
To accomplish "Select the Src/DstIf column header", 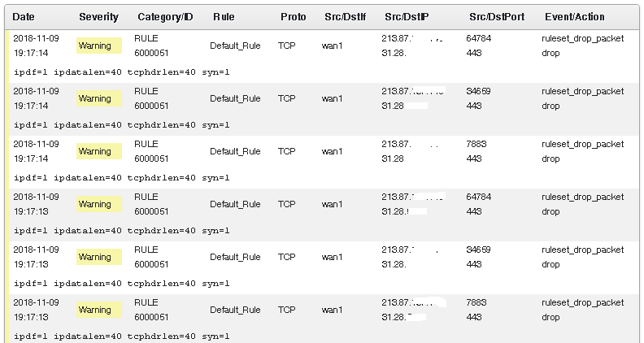I will [x=344, y=16].
